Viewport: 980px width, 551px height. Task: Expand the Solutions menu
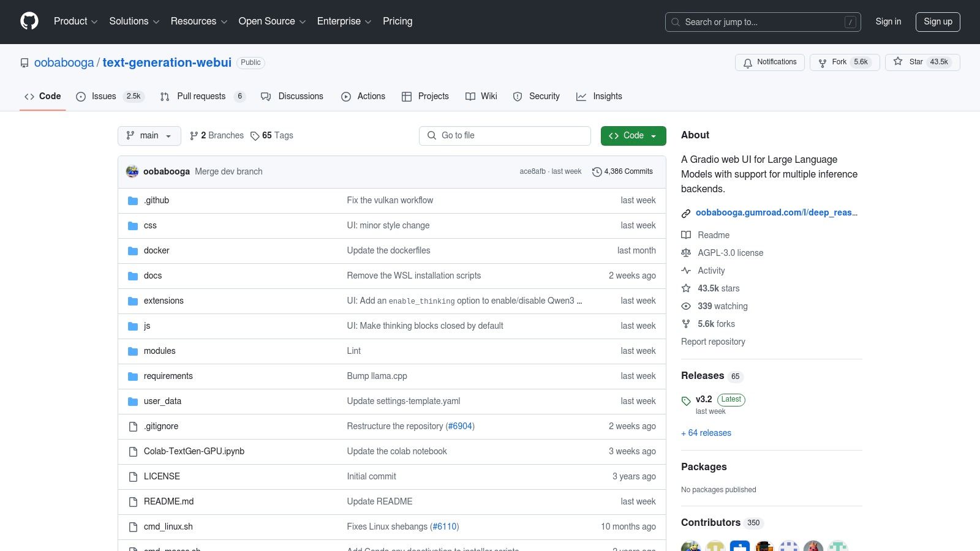134,21
